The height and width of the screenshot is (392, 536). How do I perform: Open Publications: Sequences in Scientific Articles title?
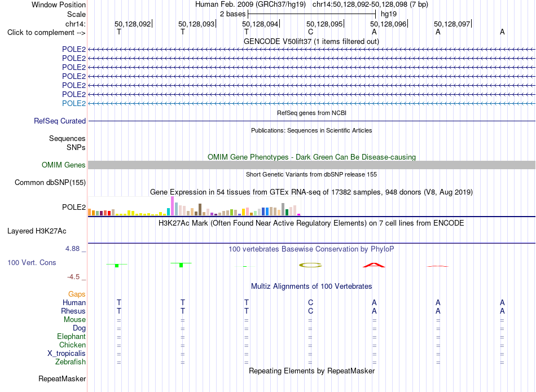coord(311,130)
